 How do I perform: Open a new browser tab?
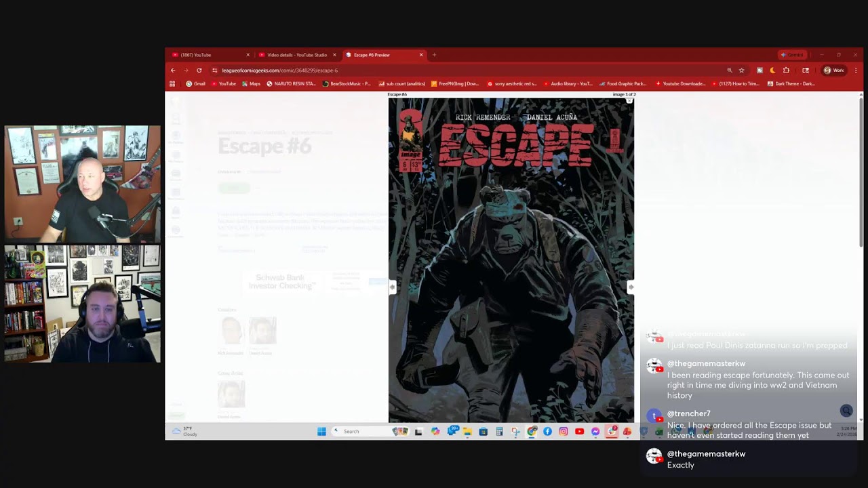434,55
